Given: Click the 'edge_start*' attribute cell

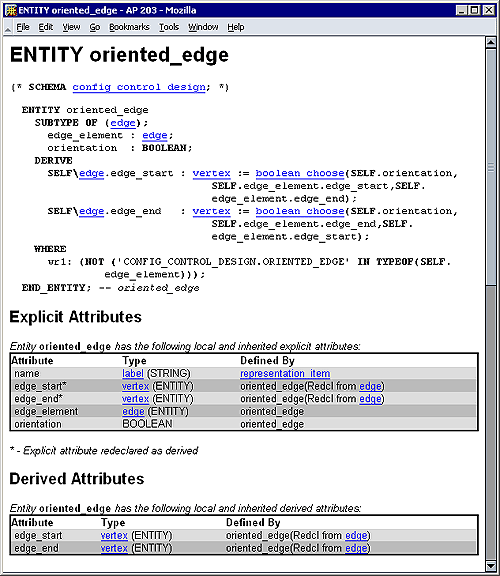Looking at the screenshot, I should 40,386.
